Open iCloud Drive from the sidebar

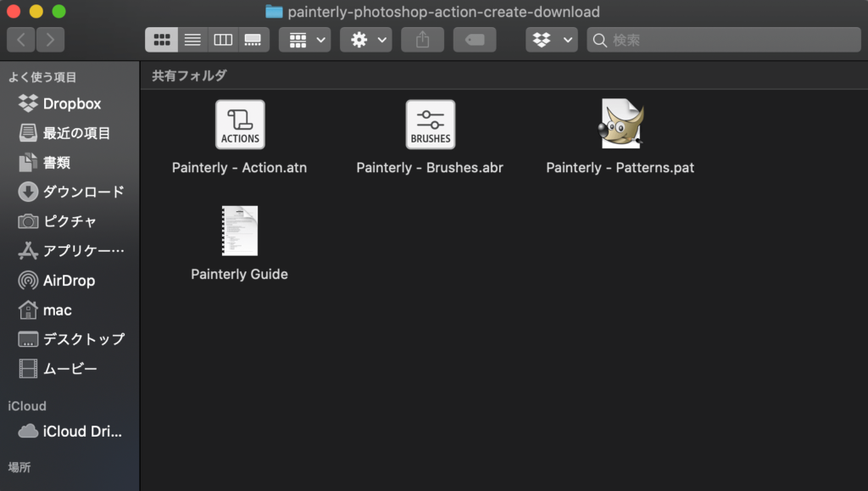tap(70, 432)
